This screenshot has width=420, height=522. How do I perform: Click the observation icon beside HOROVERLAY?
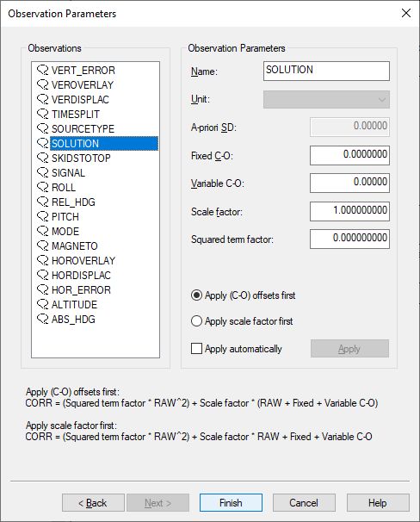43,260
